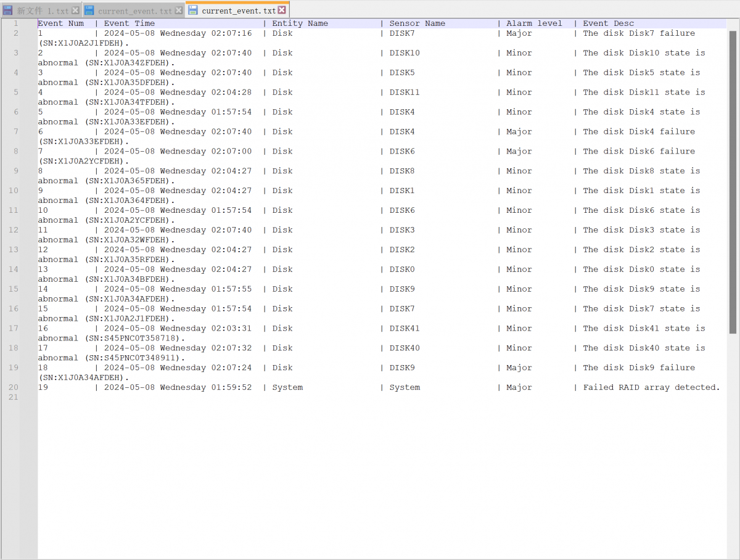Place cursor on the DISK41 sensor name
The width and height of the screenshot is (740, 560).
pos(404,328)
